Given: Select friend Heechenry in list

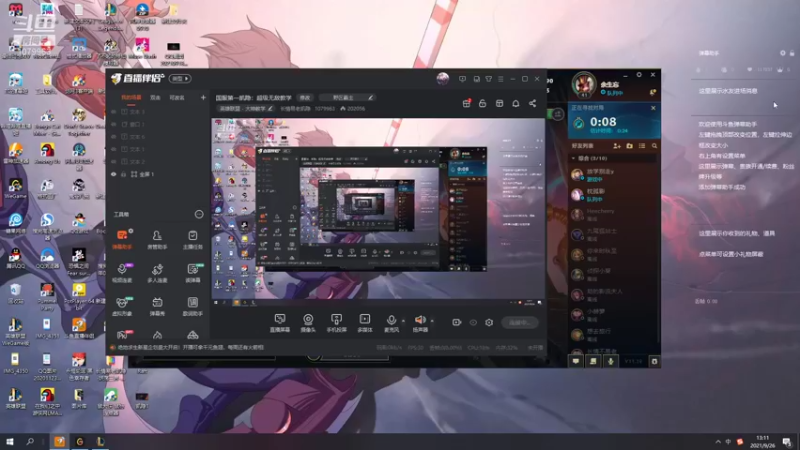Looking at the screenshot, I should [x=612, y=214].
